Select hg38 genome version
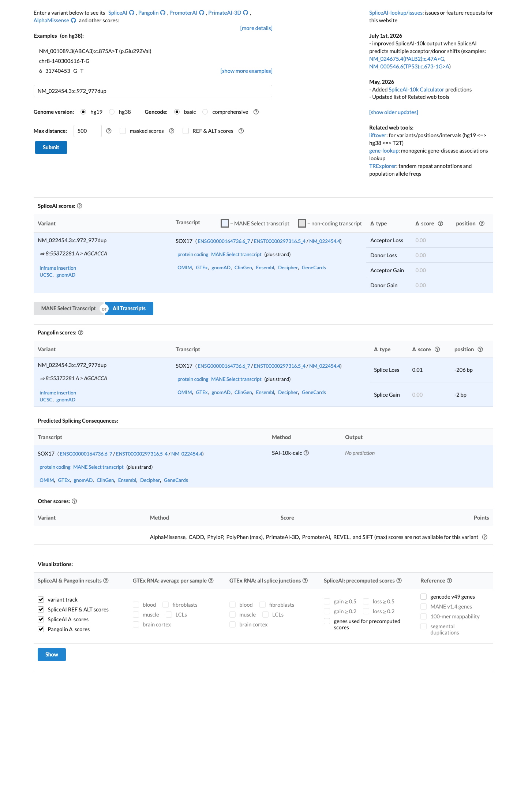This screenshot has width=532, height=805. (112, 112)
